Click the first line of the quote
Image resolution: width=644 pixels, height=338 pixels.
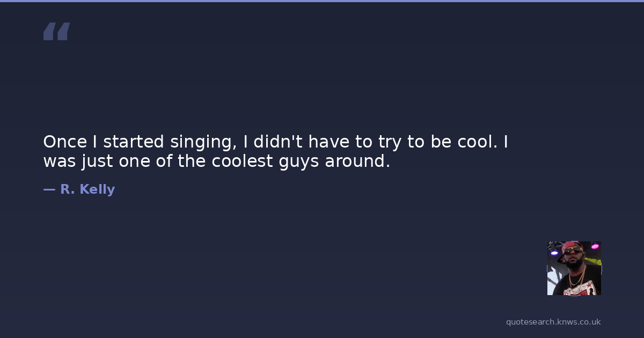coord(275,142)
